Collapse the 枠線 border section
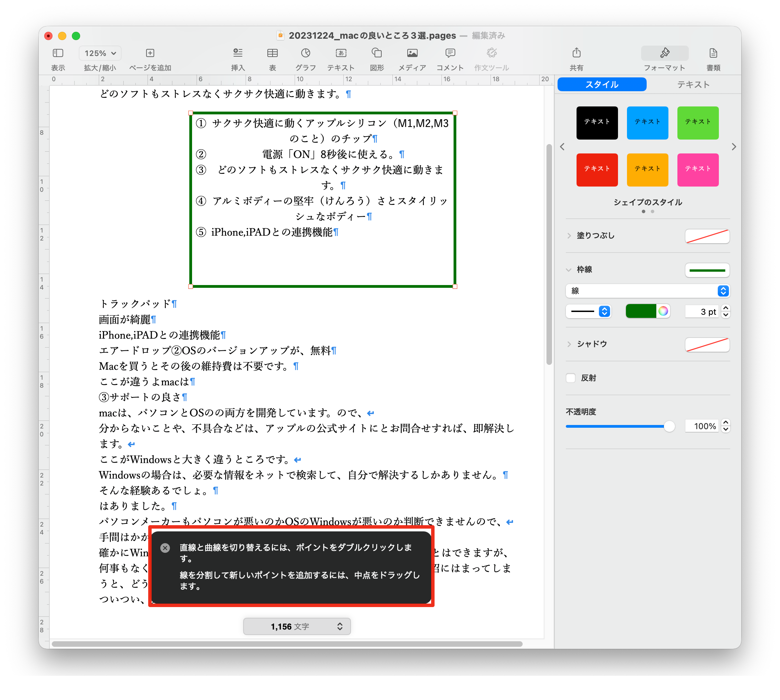This screenshot has height=700, width=780. point(569,269)
